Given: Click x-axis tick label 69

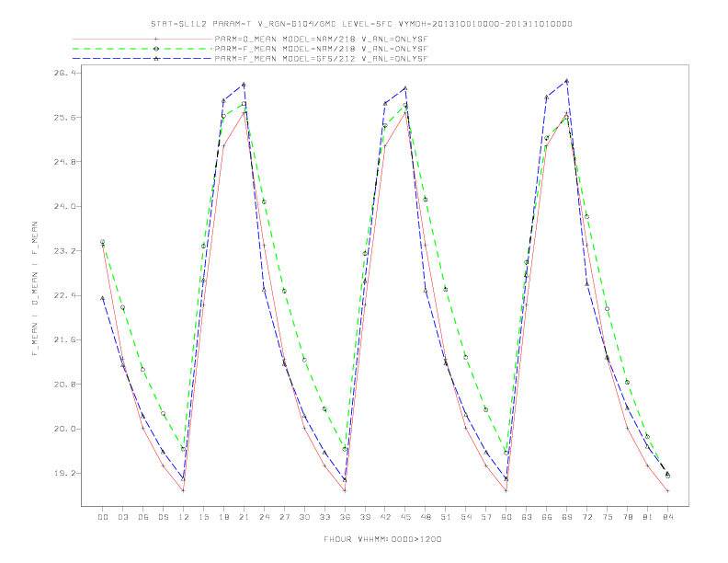Looking at the screenshot, I should 567,517.
